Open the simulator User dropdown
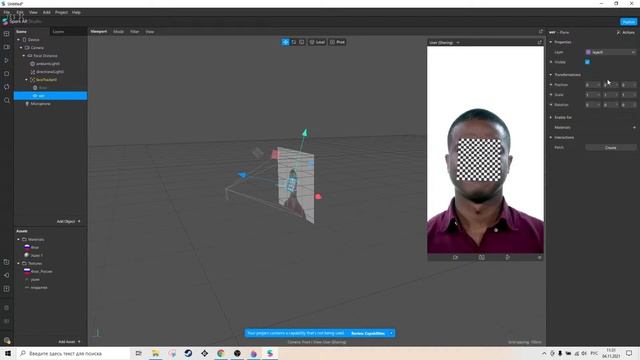Image resolution: width=640 pixels, height=360 pixels. [x=444, y=42]
